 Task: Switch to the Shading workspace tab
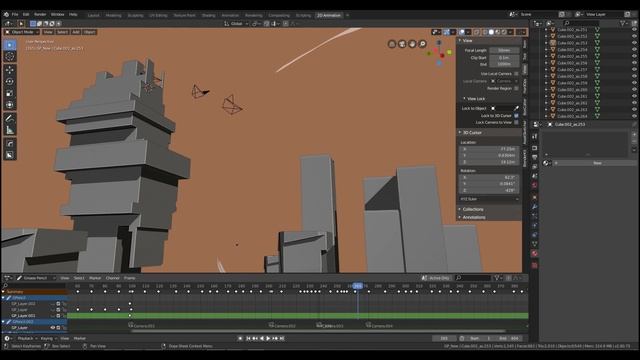point(208,16)
